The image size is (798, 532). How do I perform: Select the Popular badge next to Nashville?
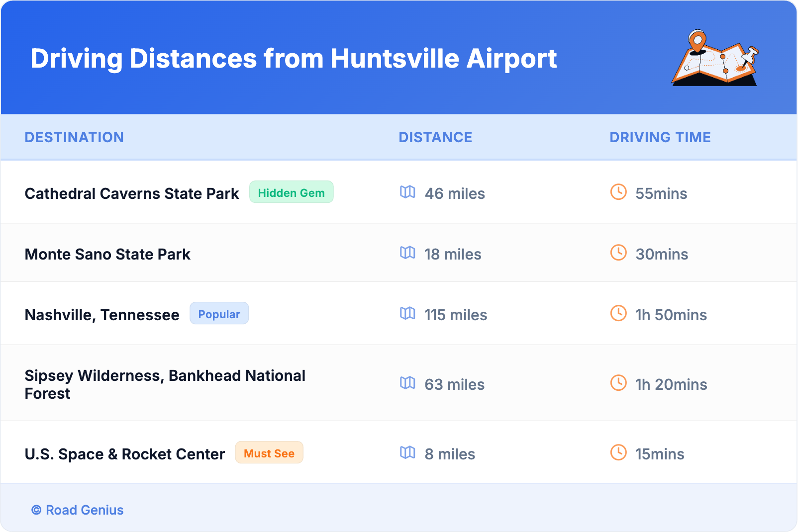pyautogui.click(x=219, y=314)
